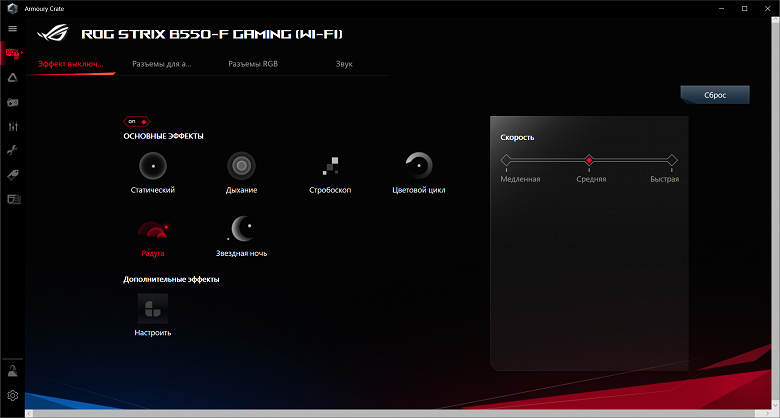Choose the Дыхание breathing effect icon
The width and height of the screenshot is (780, 418).
pyautogui.click(x=241, y=166)
